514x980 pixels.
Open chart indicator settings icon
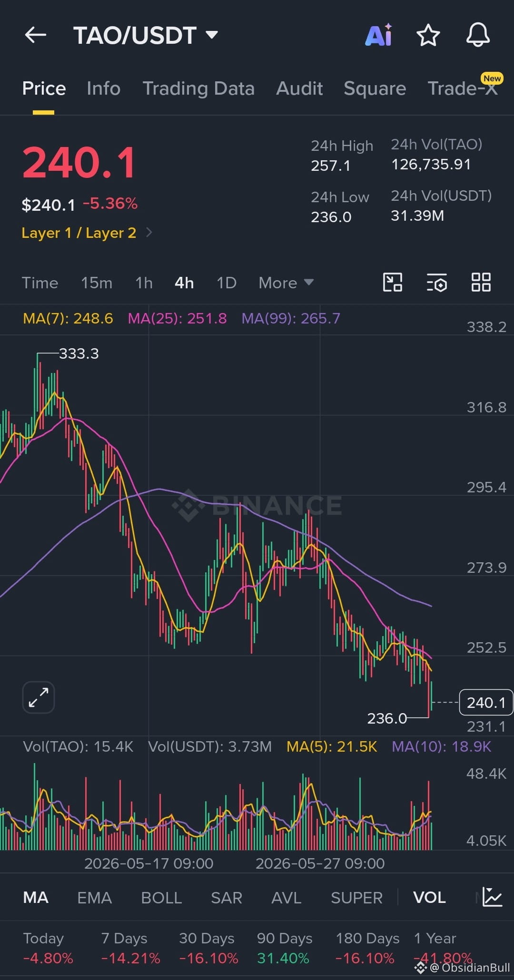(x=436, y=282)
